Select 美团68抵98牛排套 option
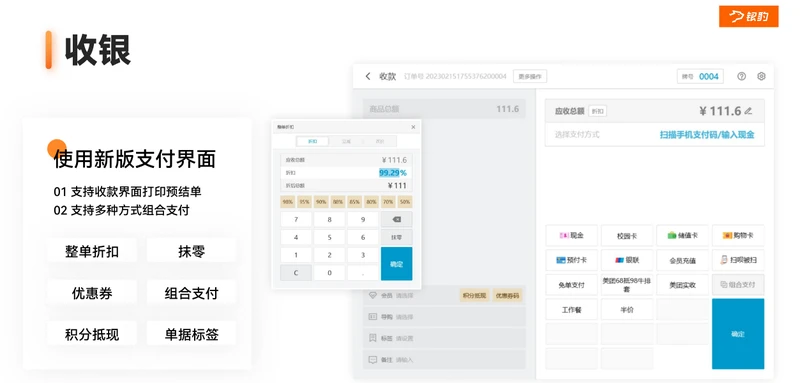 [627, 285]
